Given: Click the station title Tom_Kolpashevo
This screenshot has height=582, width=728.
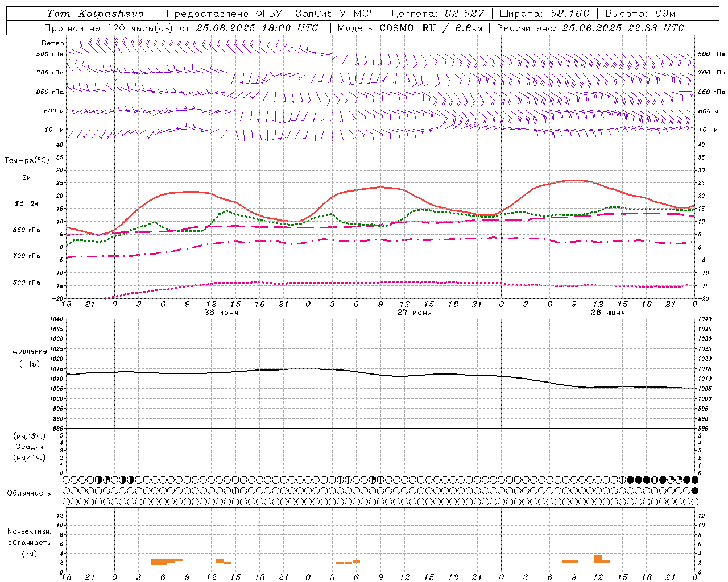Looking at the screenshot, I should pyautogui.click(x=95, y=14).
